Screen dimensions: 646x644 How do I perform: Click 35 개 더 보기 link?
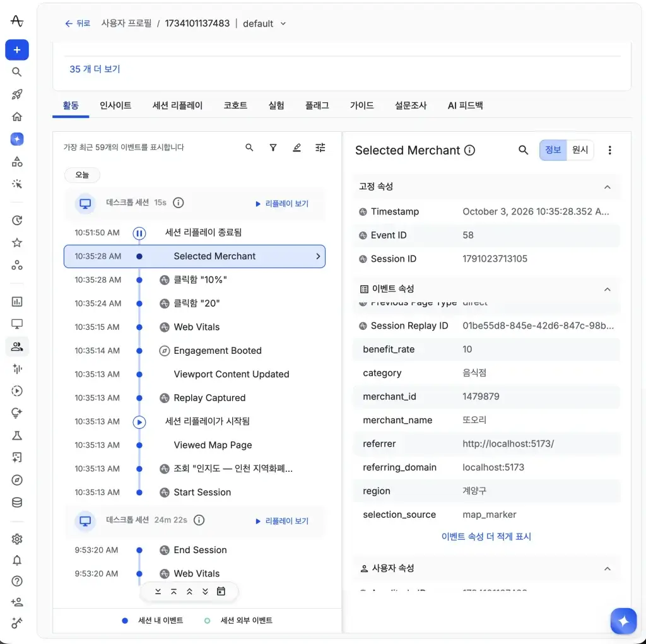[x=95, y=69]
